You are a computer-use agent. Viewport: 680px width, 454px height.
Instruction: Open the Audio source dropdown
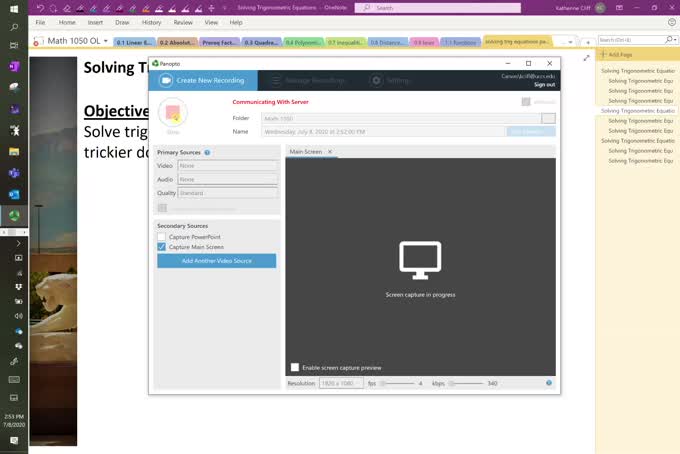[x=227, y=179]
